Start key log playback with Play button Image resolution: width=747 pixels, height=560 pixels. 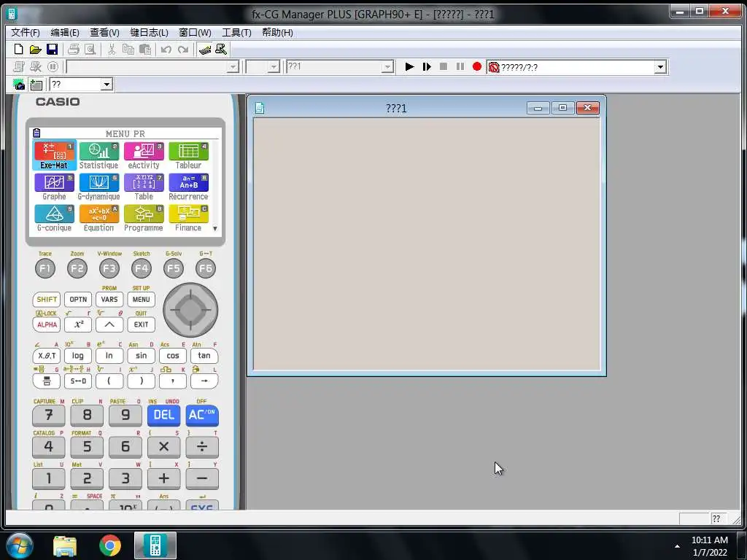coord(409,66)
